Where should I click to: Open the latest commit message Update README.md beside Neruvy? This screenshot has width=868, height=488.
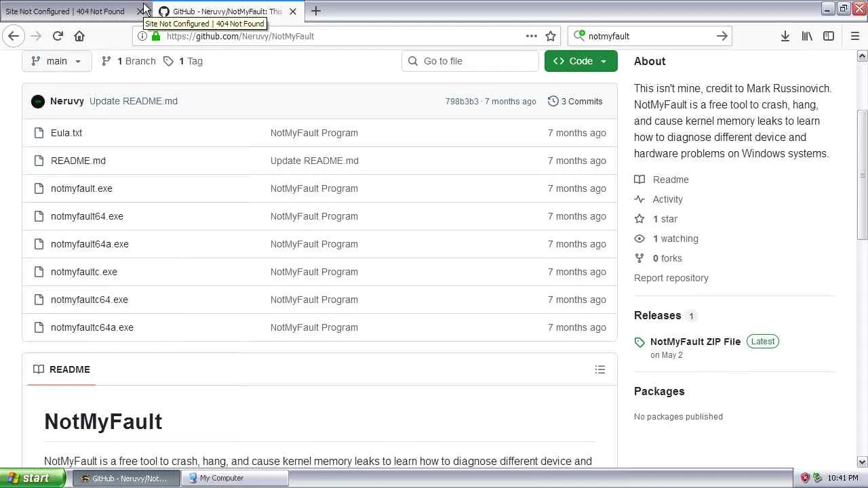point(134,101)
